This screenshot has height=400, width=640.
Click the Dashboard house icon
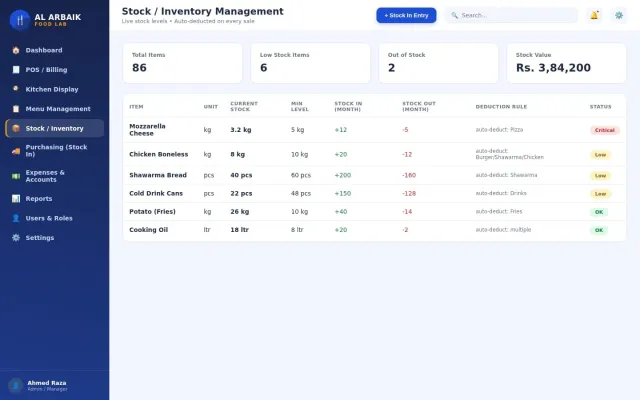[x=16, y=50]
